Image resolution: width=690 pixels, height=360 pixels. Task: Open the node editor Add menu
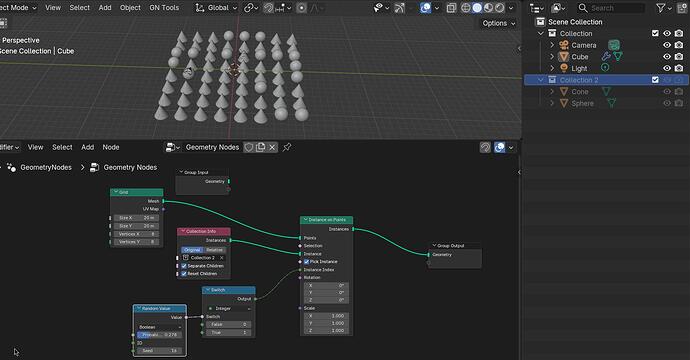coord(88,147)
